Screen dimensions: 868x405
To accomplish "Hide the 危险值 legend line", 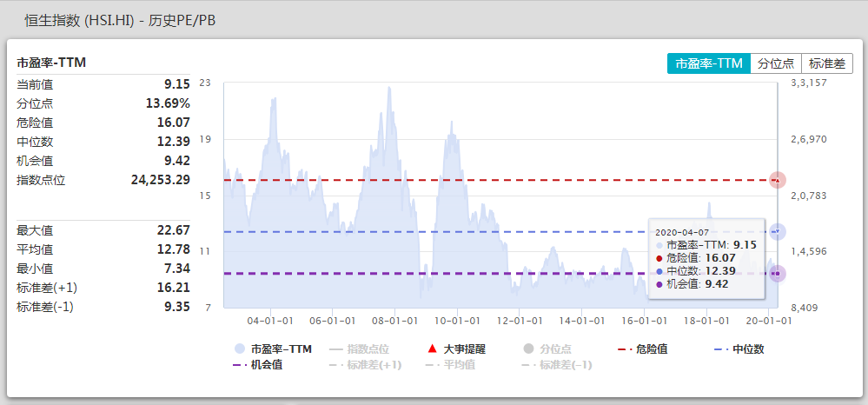I will coord(643,349).
